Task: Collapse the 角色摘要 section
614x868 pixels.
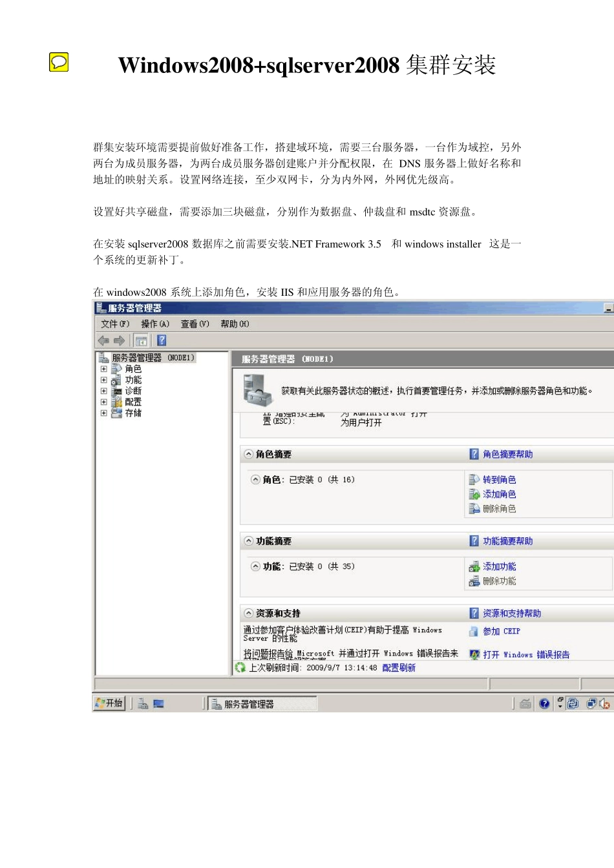Action: (x=248, y=454)
